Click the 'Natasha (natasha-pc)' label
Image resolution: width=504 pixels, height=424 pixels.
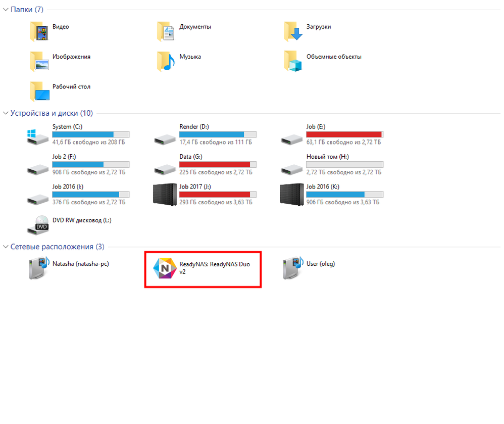(81, 264)
